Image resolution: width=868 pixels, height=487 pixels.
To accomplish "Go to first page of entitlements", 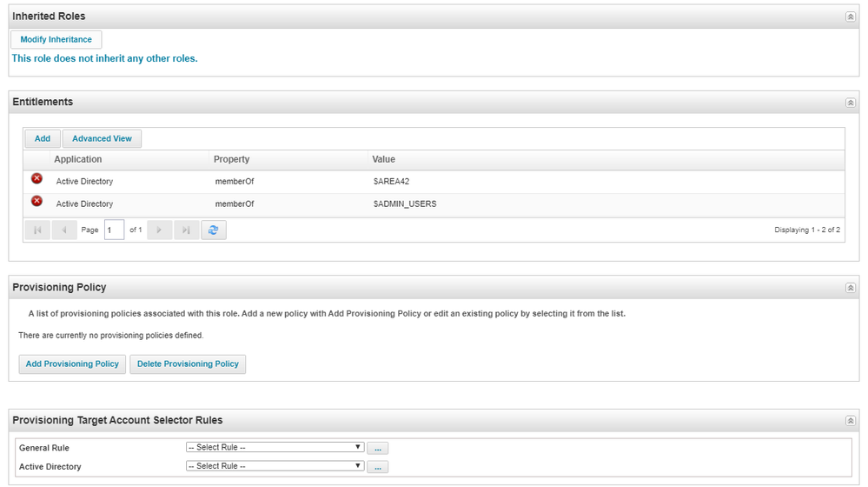I will coord(36,230).
